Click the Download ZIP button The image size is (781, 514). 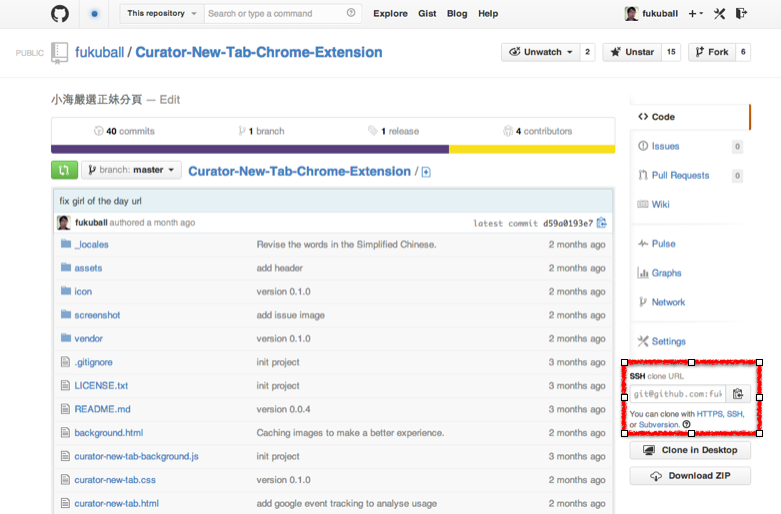point(690,476)
